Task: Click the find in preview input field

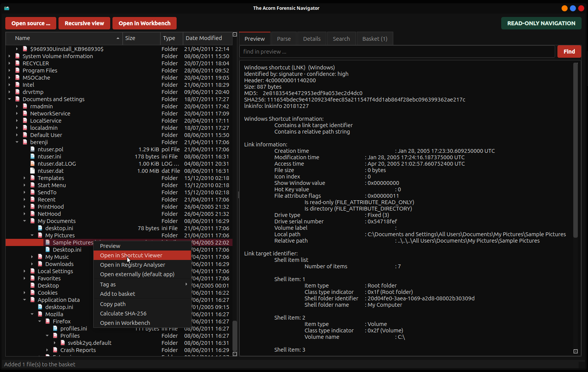Action: coord(397,52)
